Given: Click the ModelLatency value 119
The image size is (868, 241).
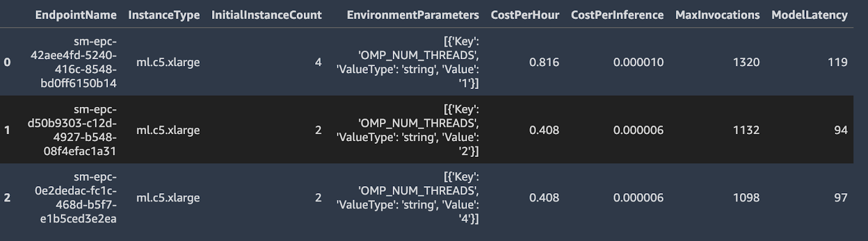Looking at the screenshot, I should (837, 62).
